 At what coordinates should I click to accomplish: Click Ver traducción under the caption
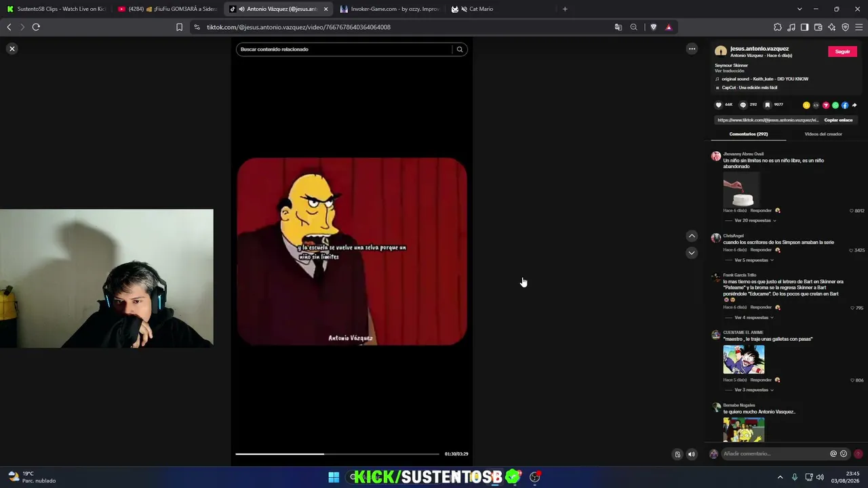tap(730, 70)
